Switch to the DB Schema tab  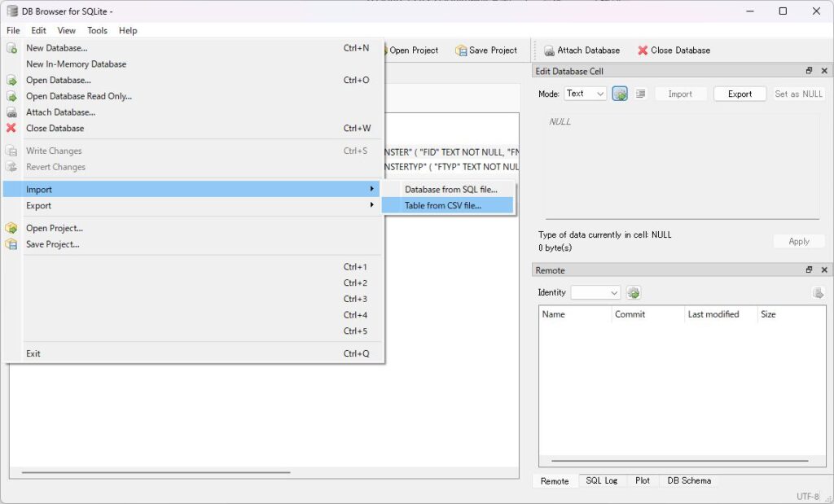pos(689,480)
